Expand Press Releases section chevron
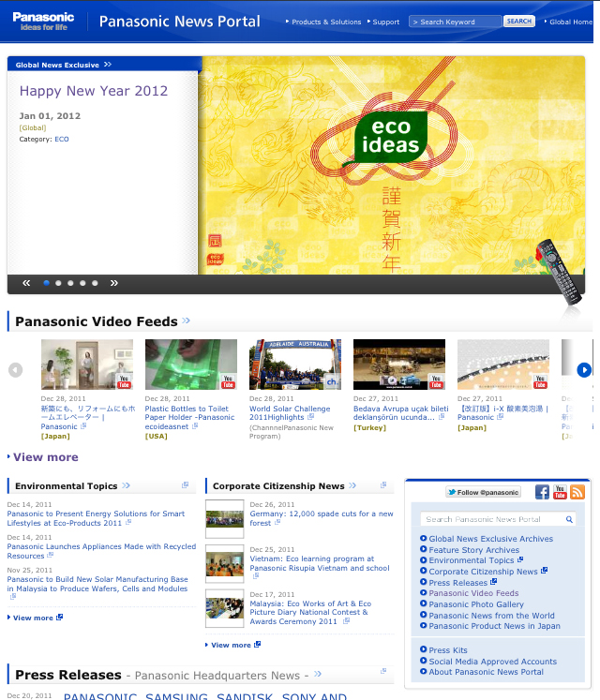 pos(318,674)
